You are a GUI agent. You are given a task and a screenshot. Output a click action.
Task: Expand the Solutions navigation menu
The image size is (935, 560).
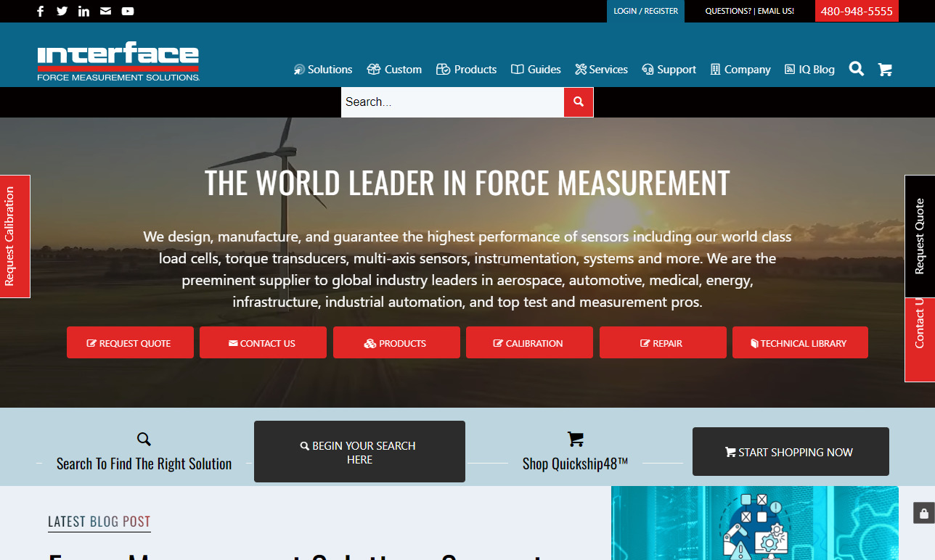323,70
